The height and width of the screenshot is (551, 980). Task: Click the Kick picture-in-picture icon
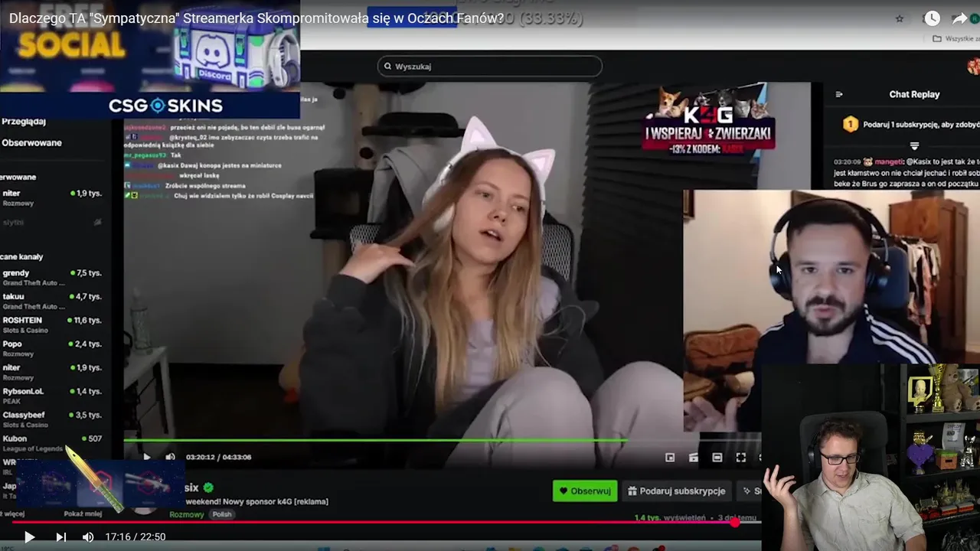point(670,458)
